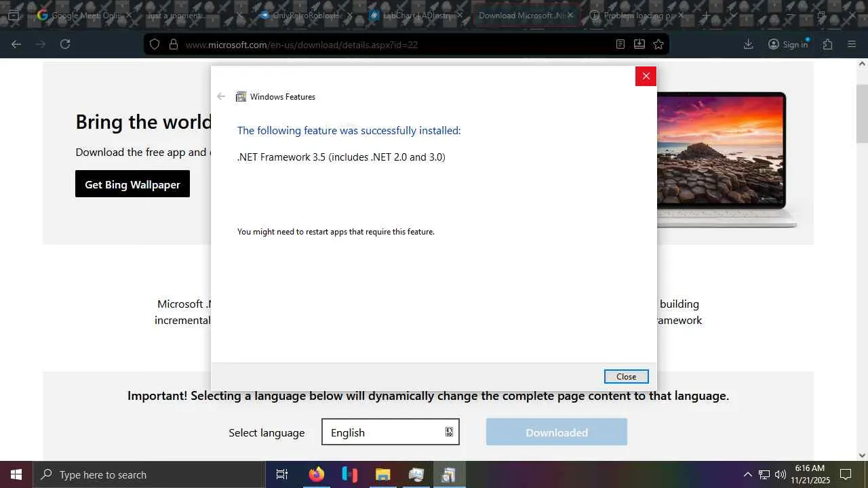Viewport: 868px width, 488px height.
Task: Click the Get Bing Wallpaper button
Action: (132, 184)
